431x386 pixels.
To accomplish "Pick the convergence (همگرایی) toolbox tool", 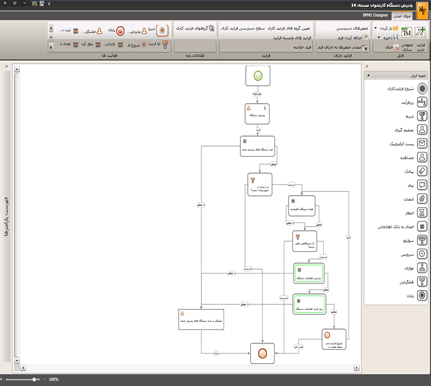I will [422, 281].
